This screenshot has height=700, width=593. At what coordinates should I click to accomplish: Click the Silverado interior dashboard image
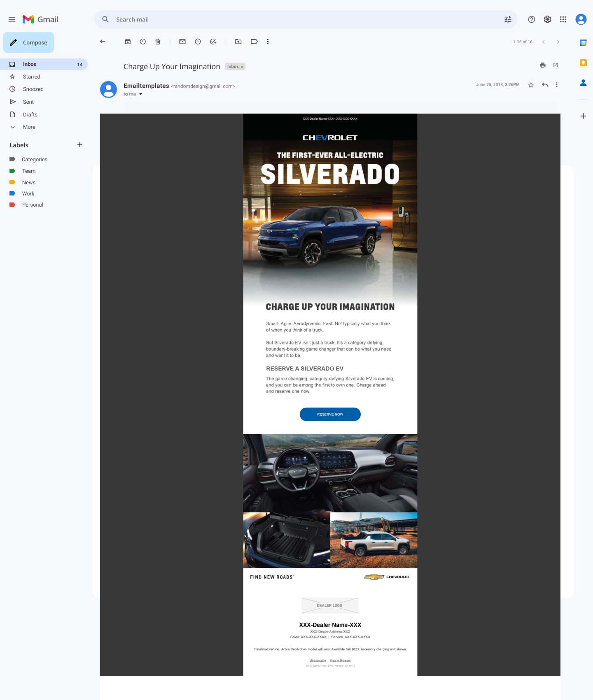coord(330,473)
